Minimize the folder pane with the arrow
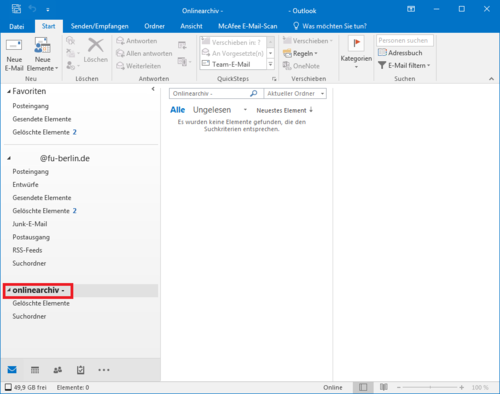This screenshot has width=500, height=394. [x=153, y=89]
